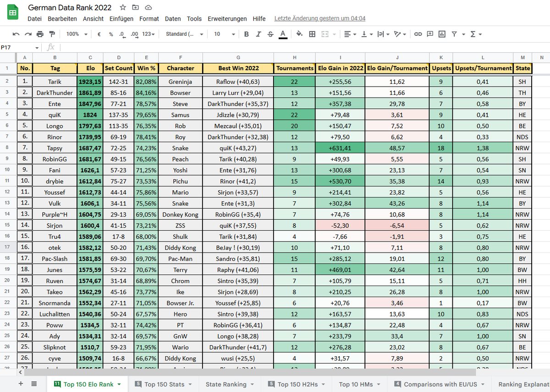
Task: Create a filter
Action: coord(454,34)
